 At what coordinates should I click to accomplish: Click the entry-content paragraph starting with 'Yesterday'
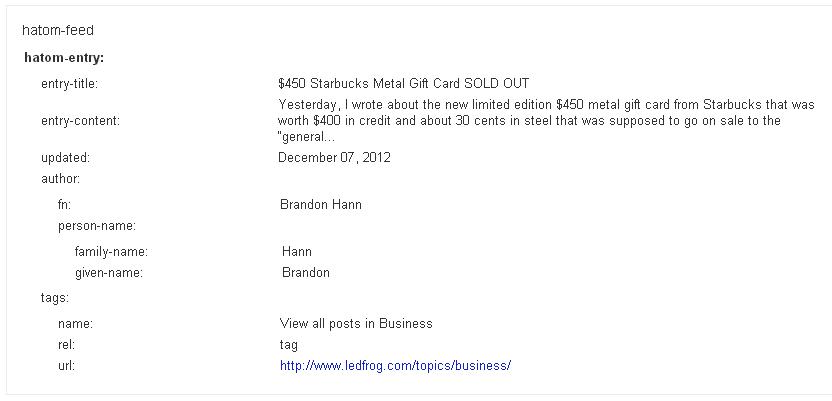tap(546, 121)
